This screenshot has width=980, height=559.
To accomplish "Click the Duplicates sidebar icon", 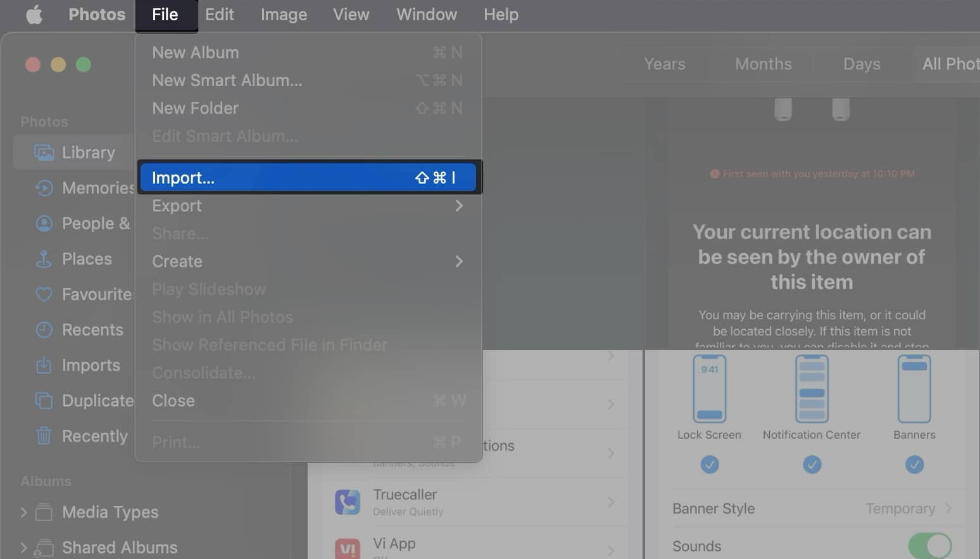I will pyautogui.click(x=44, y=401).
